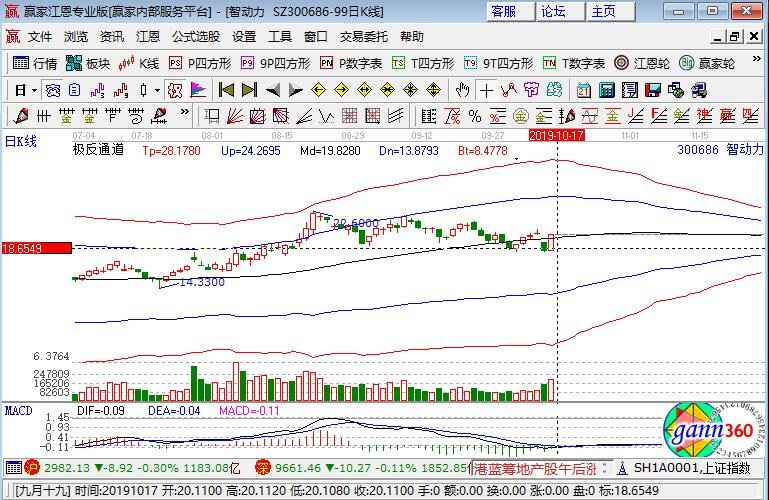769x500 pixels.
Task: Open the 公式选股 menu
Action: [x=196, y=37]
